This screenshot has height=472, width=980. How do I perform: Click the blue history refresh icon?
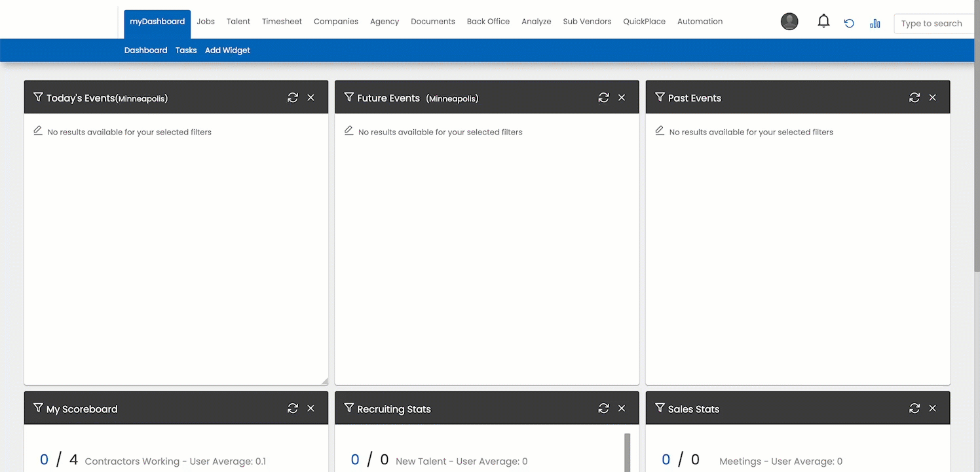[x=849, y=23]
